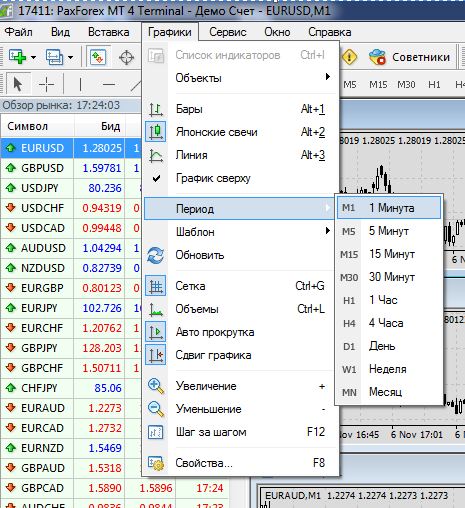The height and width of the screenshot is (508, 465).
Task: Expand the Шаблон submenu
Action: pos(240,232)
